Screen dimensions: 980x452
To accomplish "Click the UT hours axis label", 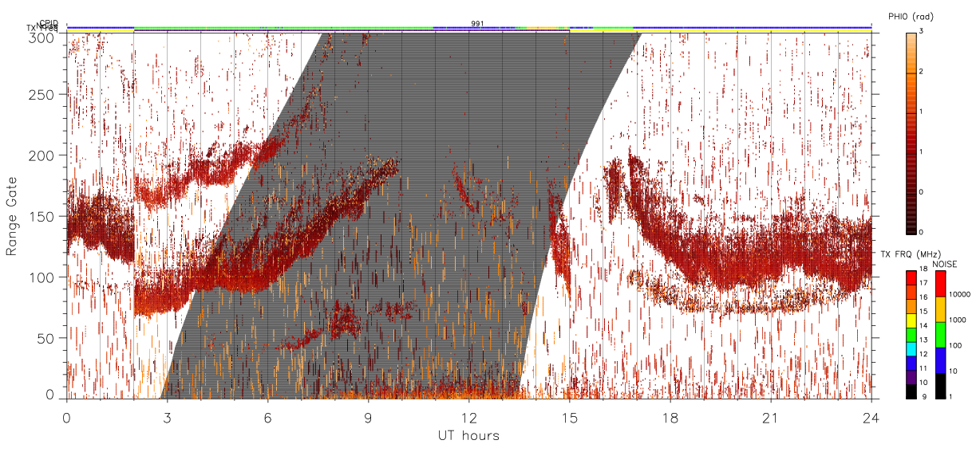I will (468, 436).
